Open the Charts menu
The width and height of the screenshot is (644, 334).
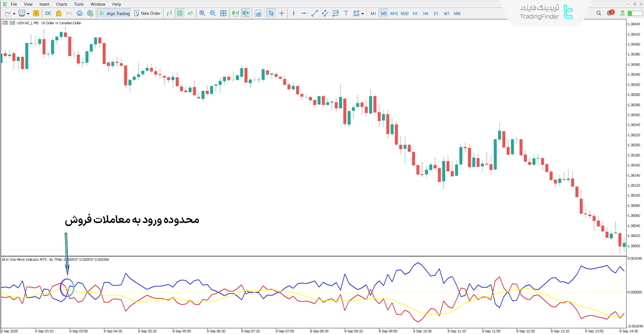point(61,4)
